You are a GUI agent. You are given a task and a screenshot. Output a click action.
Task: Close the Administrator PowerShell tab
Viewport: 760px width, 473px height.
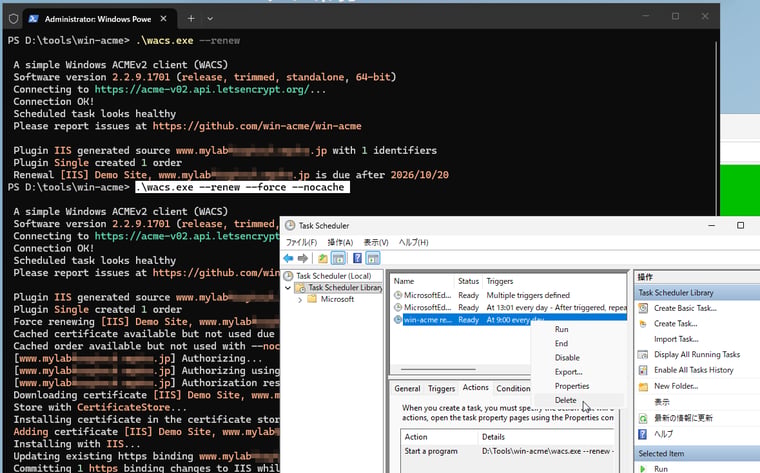click(164, 19)
